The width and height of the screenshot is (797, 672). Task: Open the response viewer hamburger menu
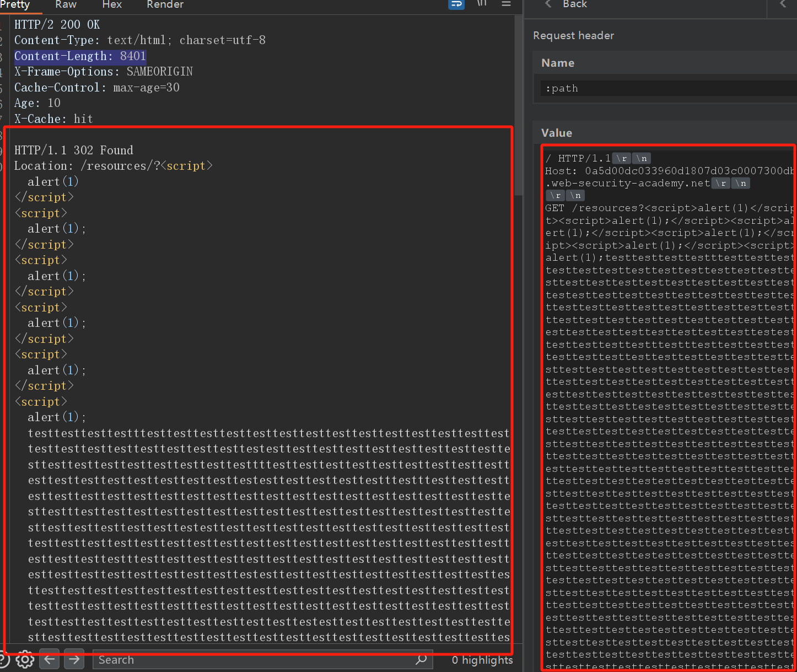pyautogui.click(x=506, y=4)
